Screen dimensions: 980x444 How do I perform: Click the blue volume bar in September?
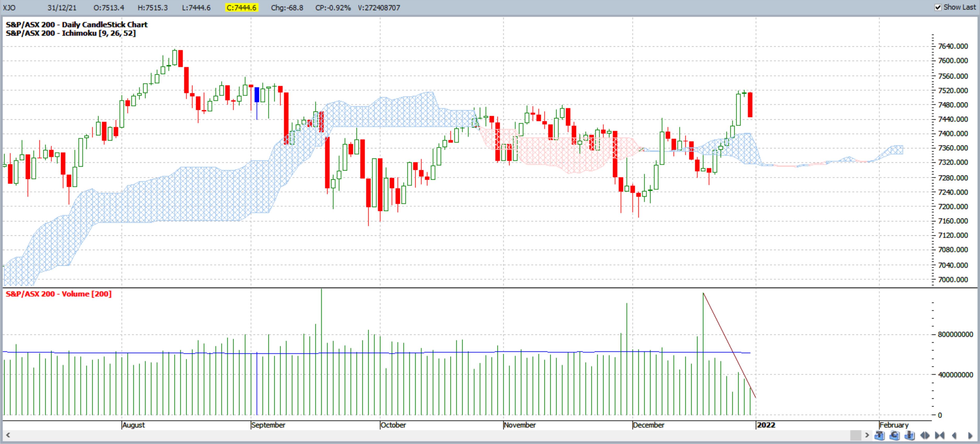pyautogui.click(x=257, y=384)
